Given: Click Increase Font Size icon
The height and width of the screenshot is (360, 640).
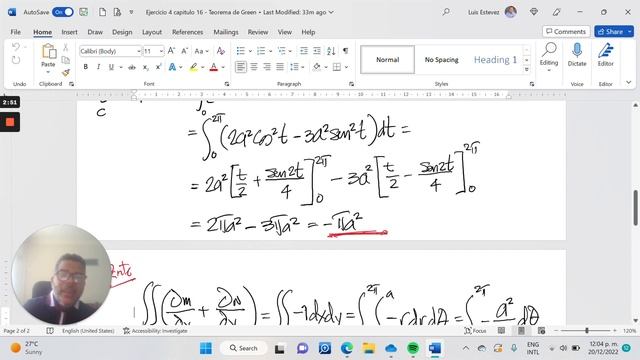Looking at the screenshot, I should click(171, 51).
